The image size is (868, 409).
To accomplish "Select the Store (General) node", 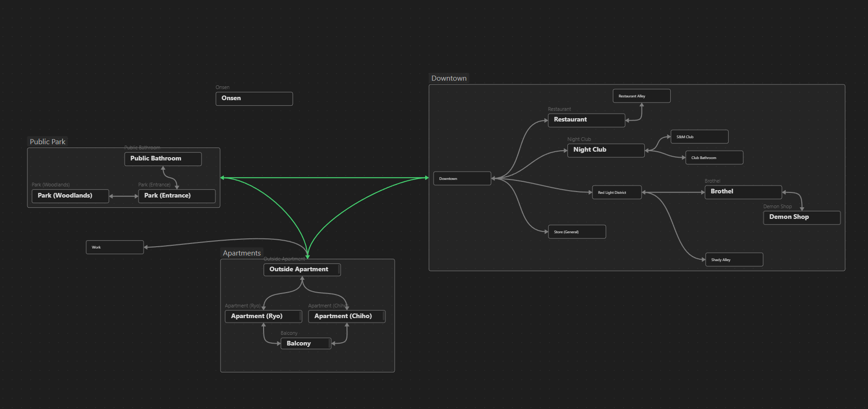I will pyautogui.click(x=576, y=232).
